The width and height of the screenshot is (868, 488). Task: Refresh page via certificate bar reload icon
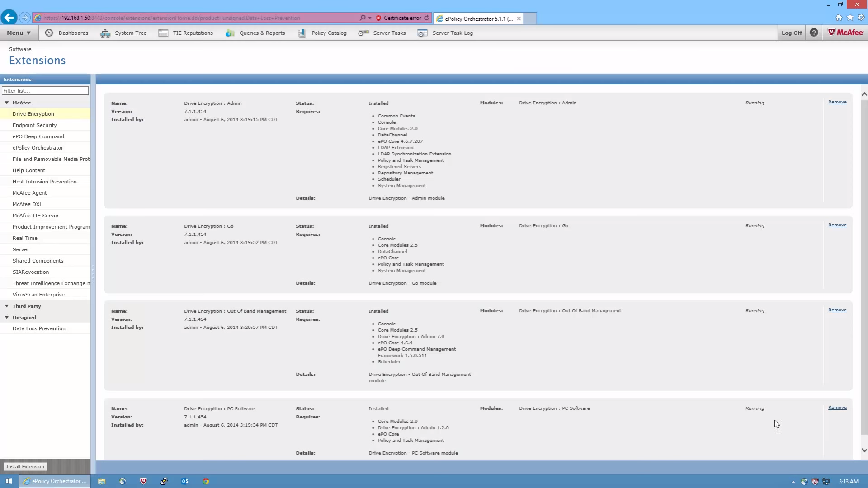pos(426,18)
